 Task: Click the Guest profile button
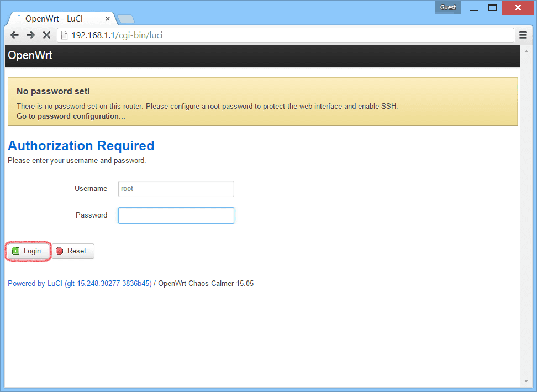pos(447,7)
